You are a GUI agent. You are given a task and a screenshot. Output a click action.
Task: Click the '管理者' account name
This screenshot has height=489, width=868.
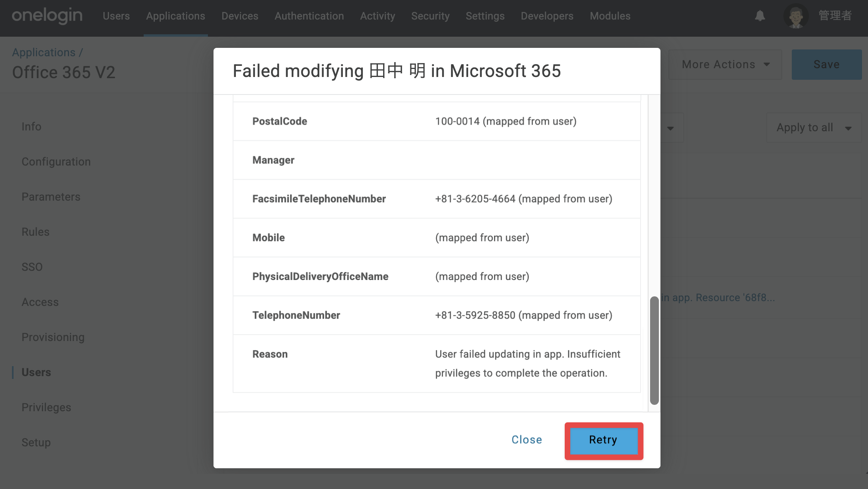pos(835,16)
